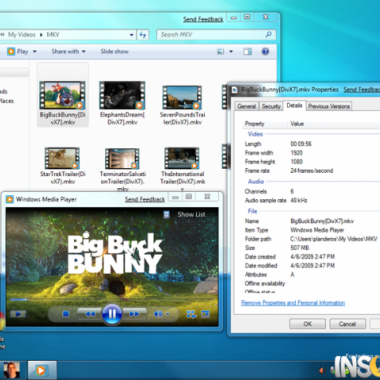Click the Show List text in Media Player
The image size is (380, 380).
tap(191, 215)
